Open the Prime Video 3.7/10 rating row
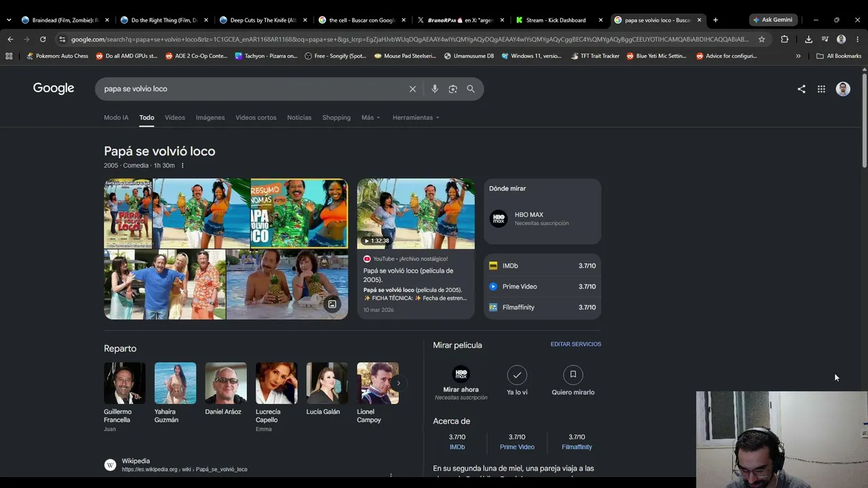Screen dimensions: 868x488 (x=542, y=287)
